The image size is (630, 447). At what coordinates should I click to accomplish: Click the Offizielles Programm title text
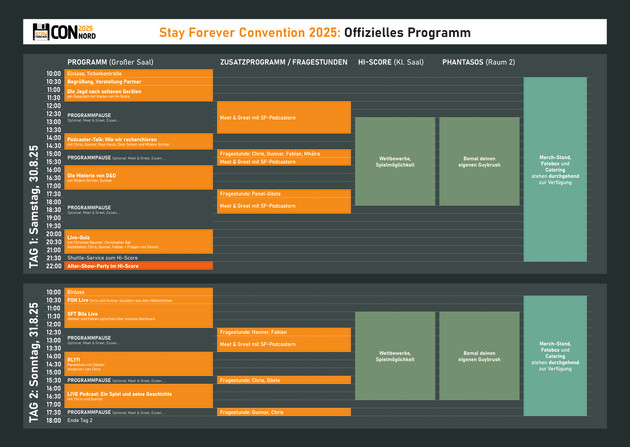[407, 33]
